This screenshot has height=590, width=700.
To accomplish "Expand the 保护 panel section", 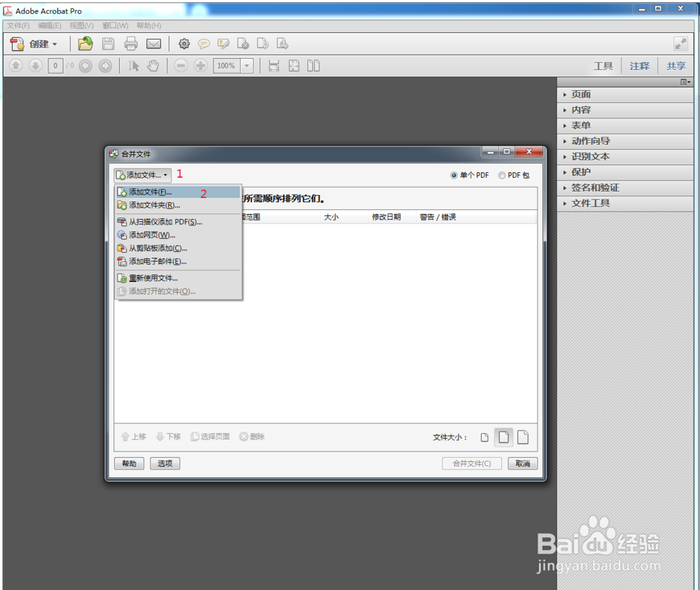I will (625, 172).
